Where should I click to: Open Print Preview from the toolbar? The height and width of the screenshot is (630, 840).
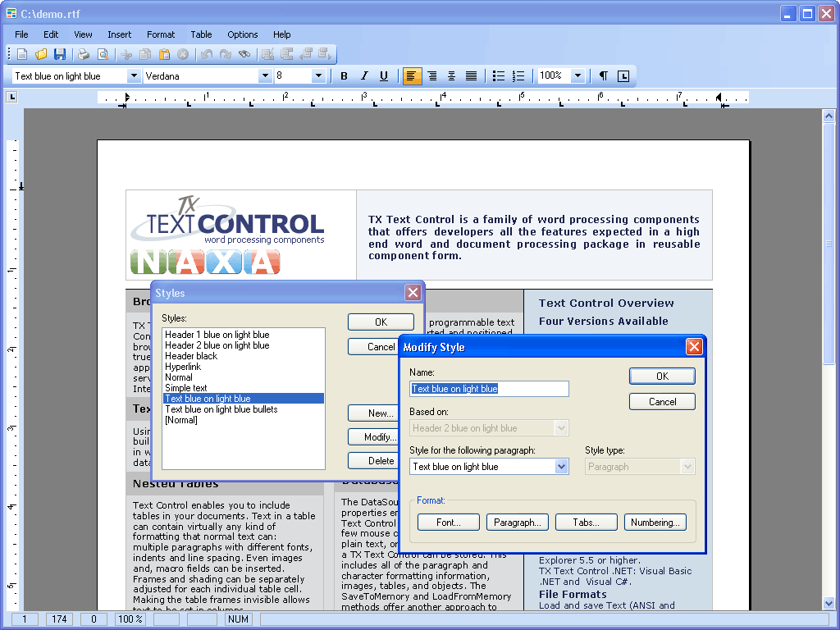tap(103, 55)
